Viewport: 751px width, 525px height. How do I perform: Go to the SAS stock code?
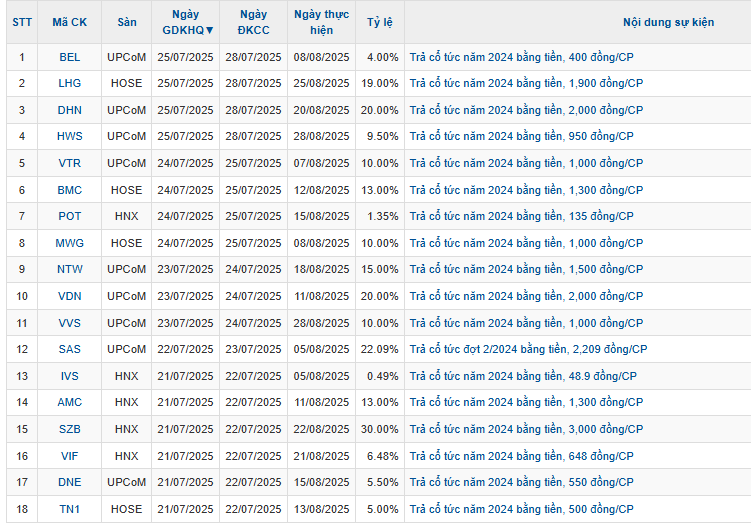pos(69,349)
